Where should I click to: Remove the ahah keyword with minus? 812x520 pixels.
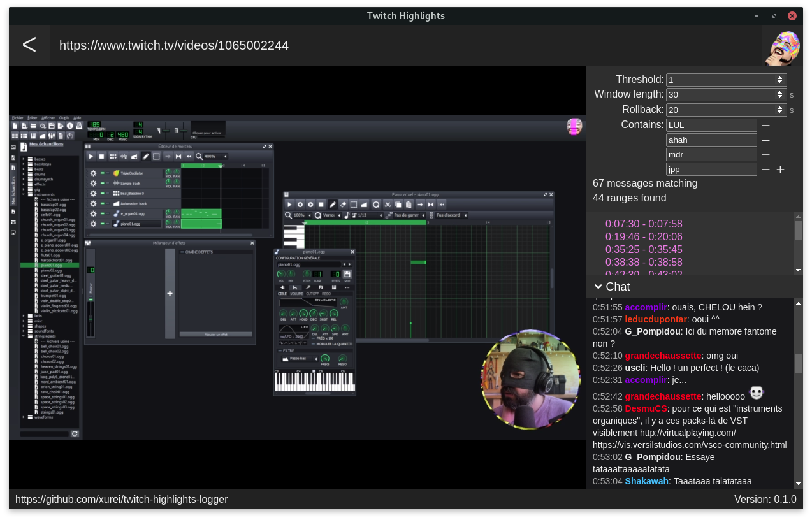click(x=765, y=140)
